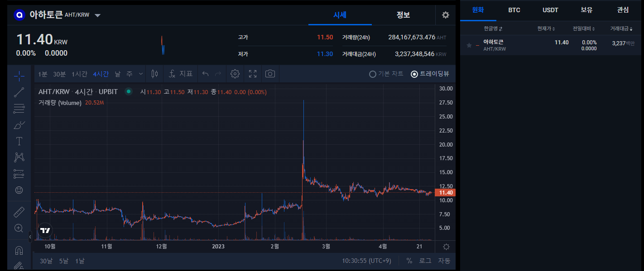The image size is (644, 271).
Task: Open timezone setting 10:30:55 (UTC+9)
Action: 366,261
